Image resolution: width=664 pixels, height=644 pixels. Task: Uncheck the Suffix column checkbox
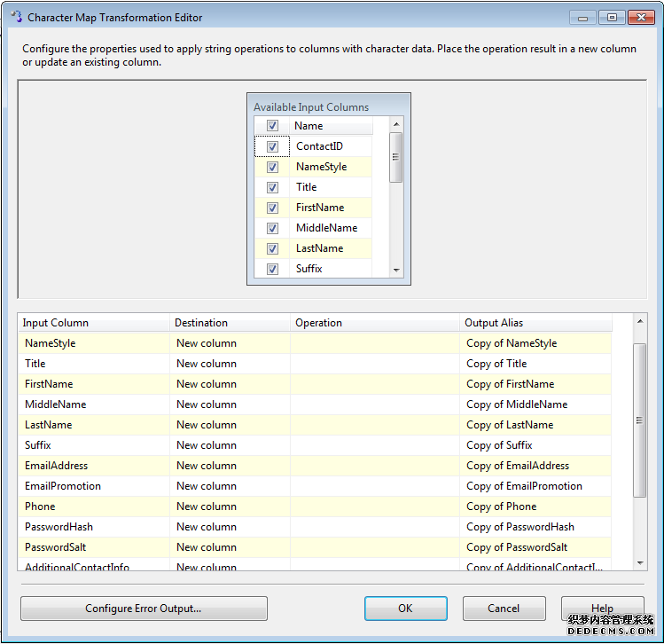coord(272,269)
